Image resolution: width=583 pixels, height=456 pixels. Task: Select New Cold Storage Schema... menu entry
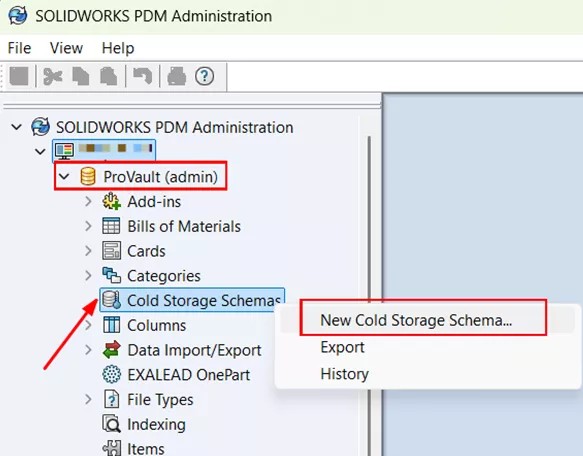pos(416,320)
